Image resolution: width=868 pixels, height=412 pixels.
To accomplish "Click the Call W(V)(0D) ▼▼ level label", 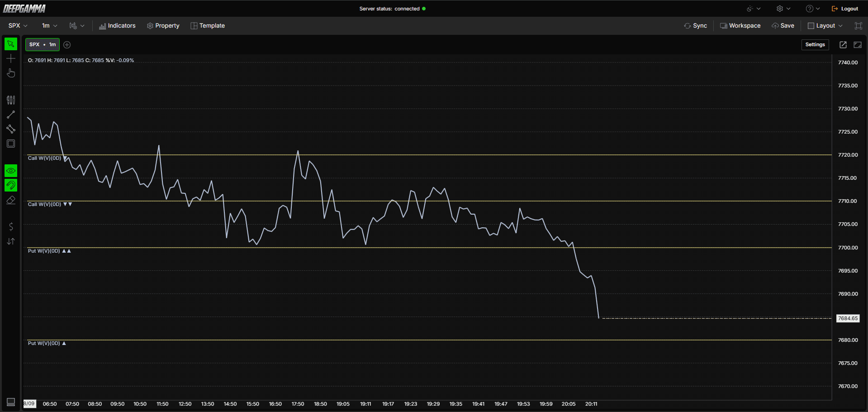I will 50,204.
